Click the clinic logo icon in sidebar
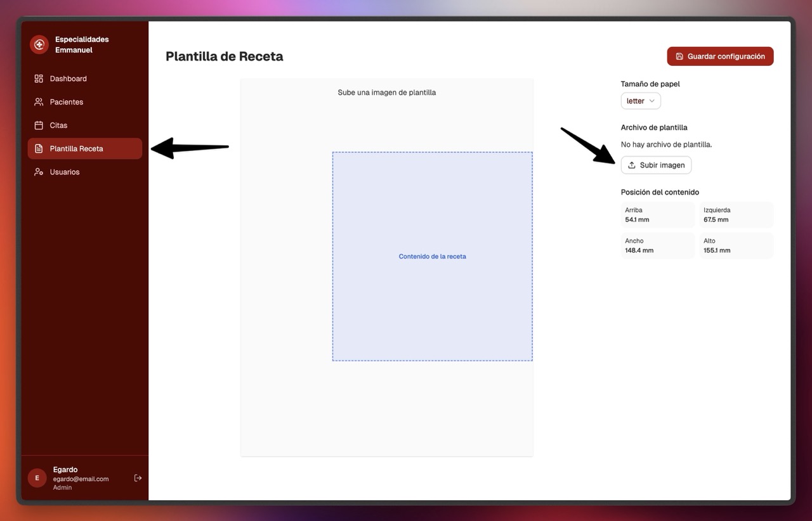This screenshot has width=812, height=521. pyautogui.click(x=39, y=44)
